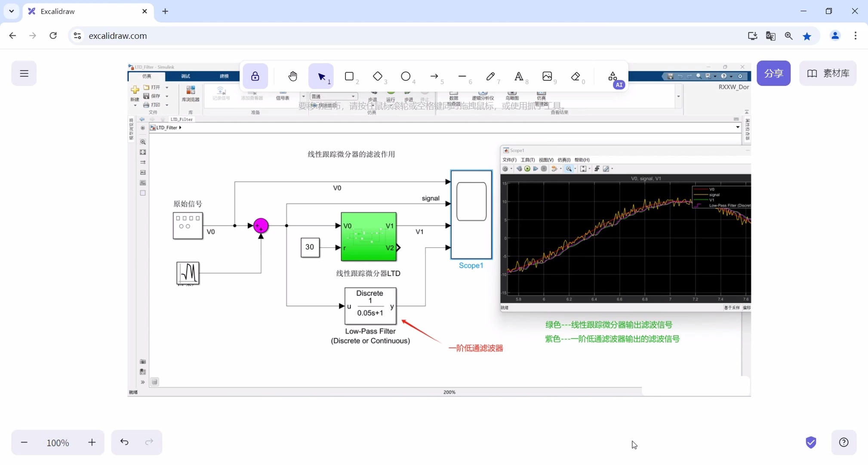This screenshot has height=465, width=868.
Task: Select the Insert image tool
Action: (547, 77)
